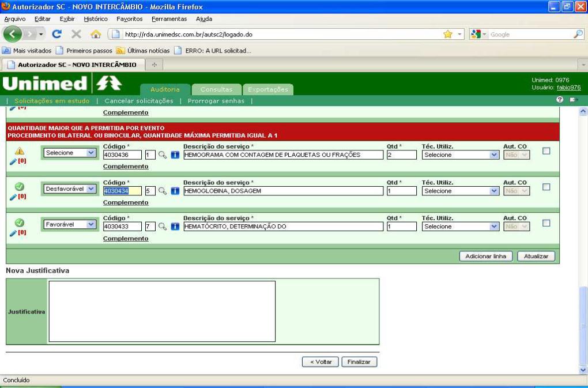Tick checkbox on HEMOGLOBINA, DOSAGEM row
This screenshot has height=388, width=588.
click(x=546, y=187)
